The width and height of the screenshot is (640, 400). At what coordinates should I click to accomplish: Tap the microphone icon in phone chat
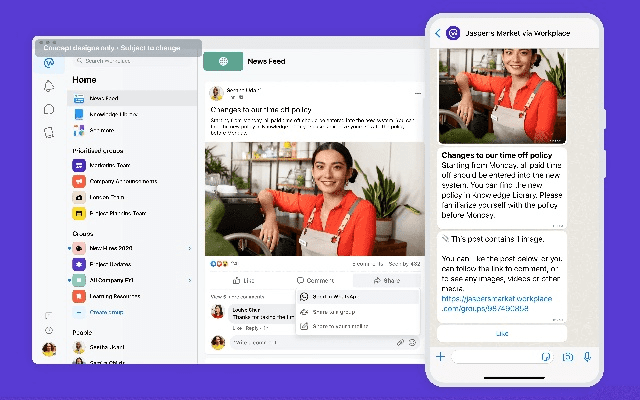(588, 356)
